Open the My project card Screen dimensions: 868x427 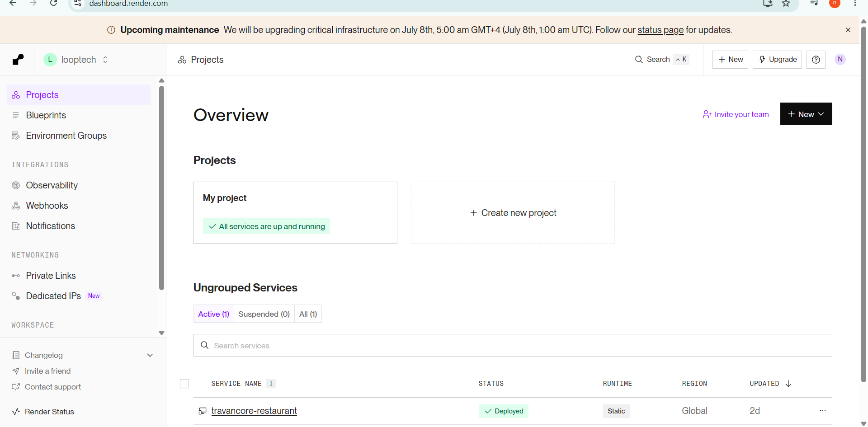click(295, 212)
